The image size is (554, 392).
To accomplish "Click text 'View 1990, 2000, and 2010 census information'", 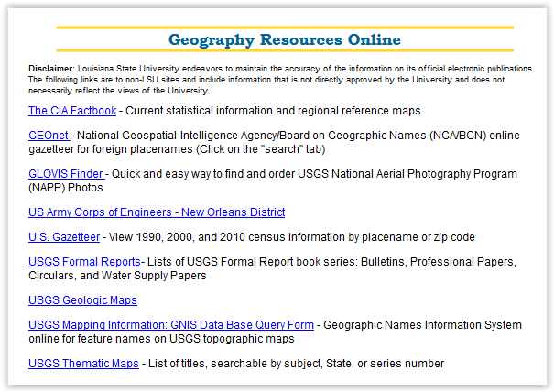I will [227, 237].
